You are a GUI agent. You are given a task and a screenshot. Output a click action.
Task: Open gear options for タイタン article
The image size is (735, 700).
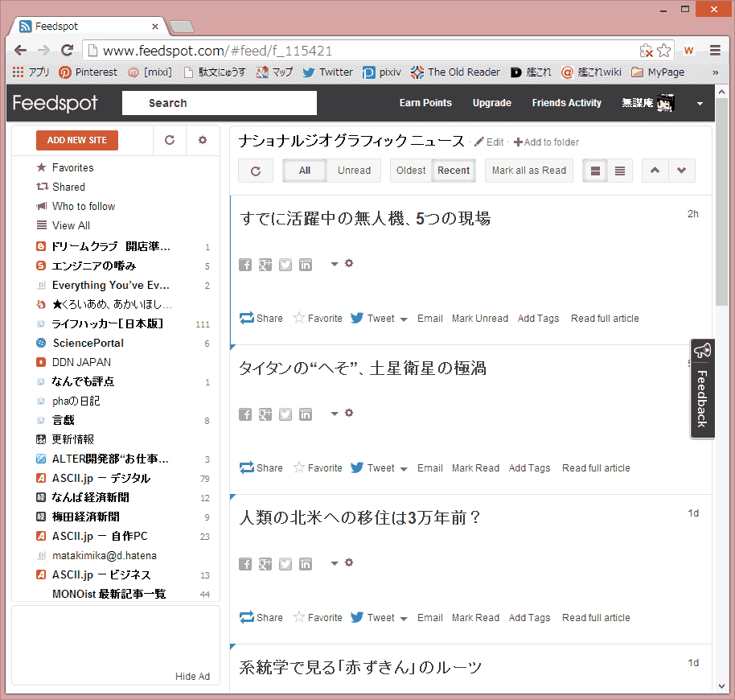click(x=349, y=413)
